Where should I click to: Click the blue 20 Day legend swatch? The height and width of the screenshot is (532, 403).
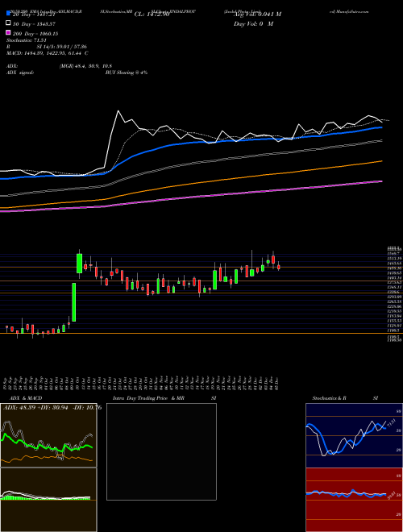click(8, 14)
